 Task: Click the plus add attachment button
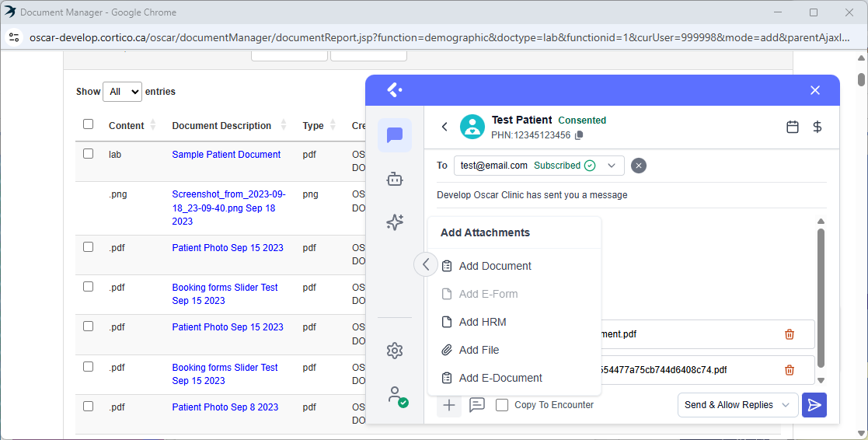point(449,405)
